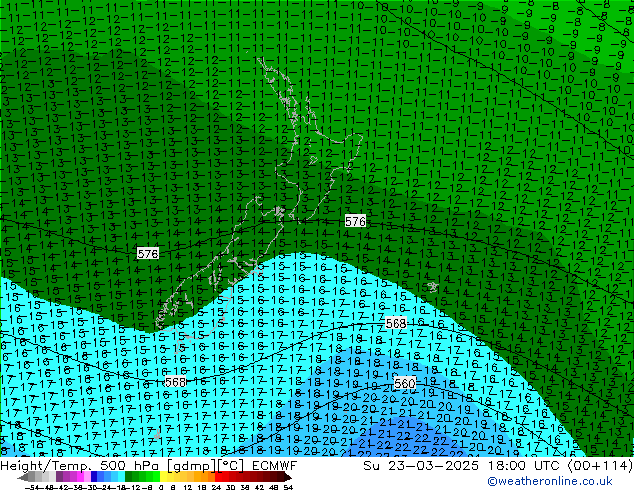Click the dark blue swatch on the temperature scale
This screenshot has height=490, width=634.
[x=94, y=477]
